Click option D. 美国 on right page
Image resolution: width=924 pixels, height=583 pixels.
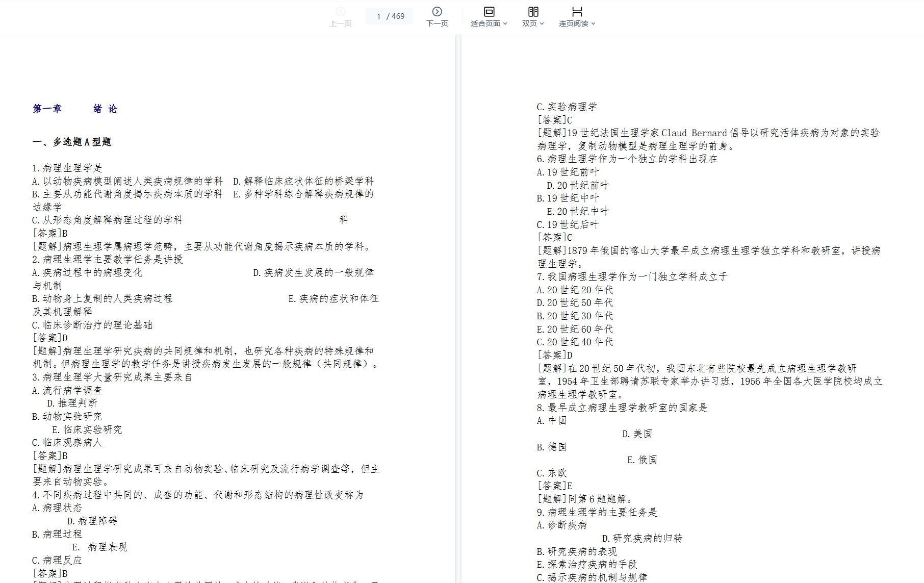[x=637, y=434]
